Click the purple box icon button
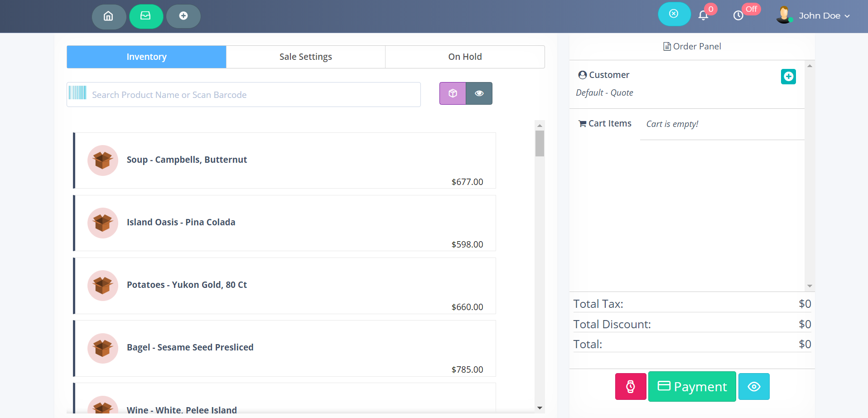This screenshot has height=418, width=868. click(x=453, y=93)
